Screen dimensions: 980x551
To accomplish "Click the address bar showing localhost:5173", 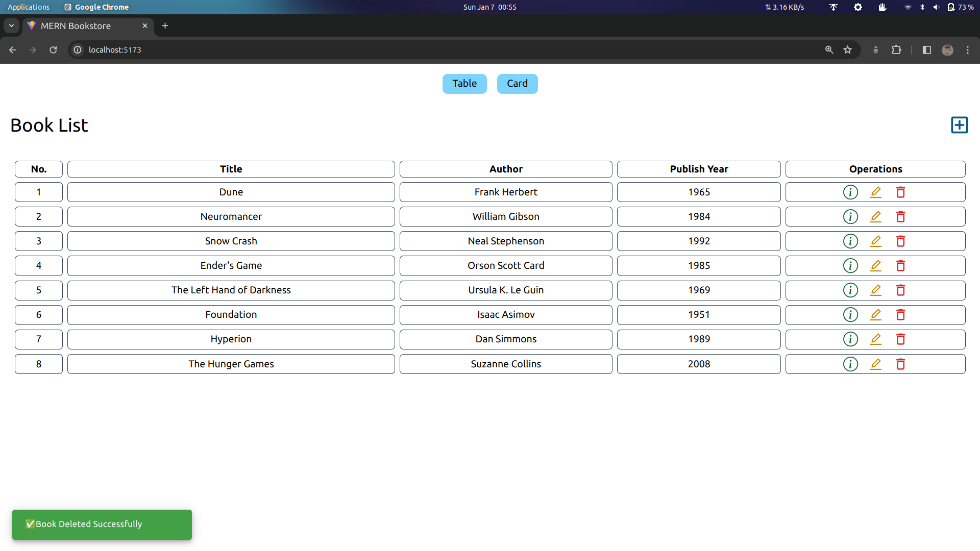I will click(115, 49).
